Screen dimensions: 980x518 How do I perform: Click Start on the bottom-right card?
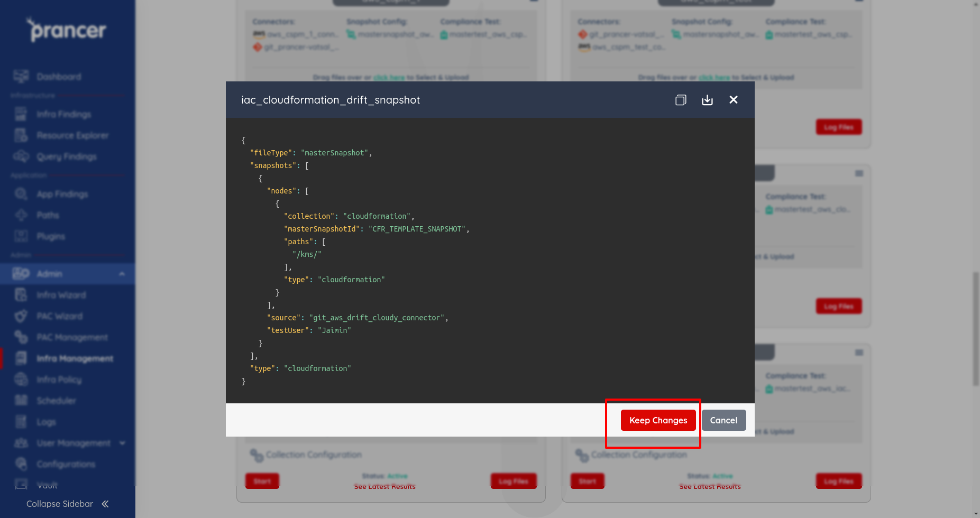(x=587, y=481)
